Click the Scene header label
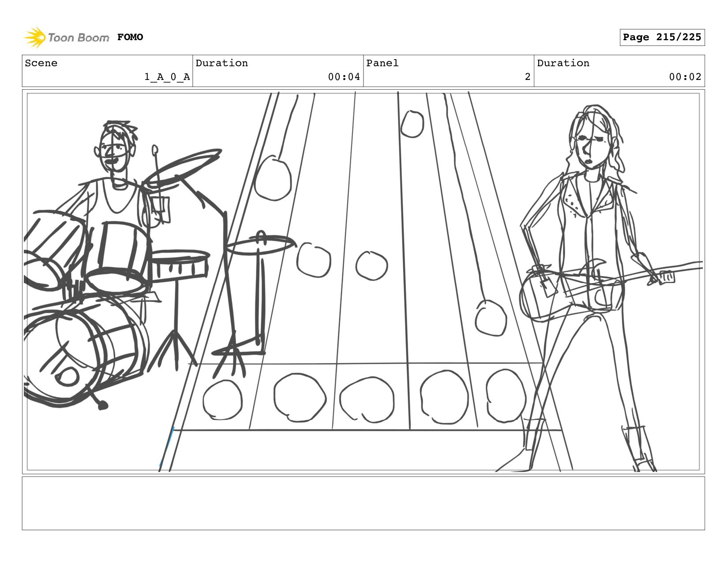This screenshot has width=728, height=563. click(x=41, y=63)
